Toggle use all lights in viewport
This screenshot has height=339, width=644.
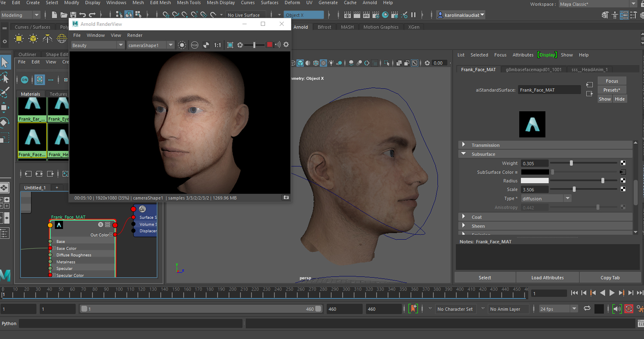[x=331, y=63]
